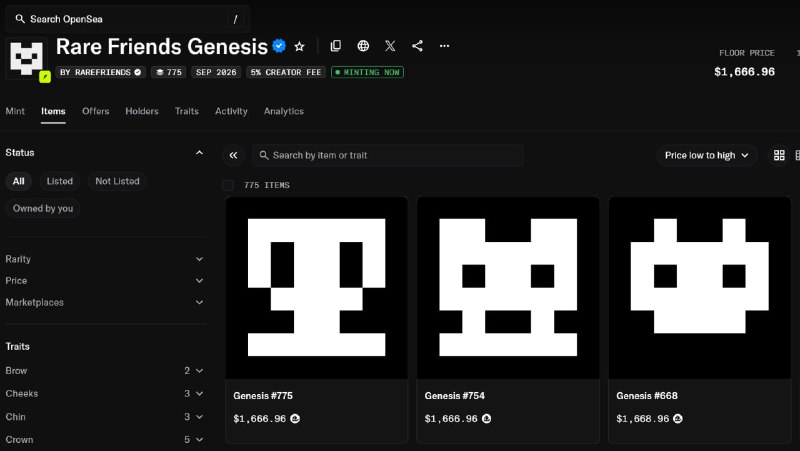The width and height of the screenshot is (800, 451).
Task: Tick the select-all items checkbox
Action: pyautogui.click(x=228, y=185)
